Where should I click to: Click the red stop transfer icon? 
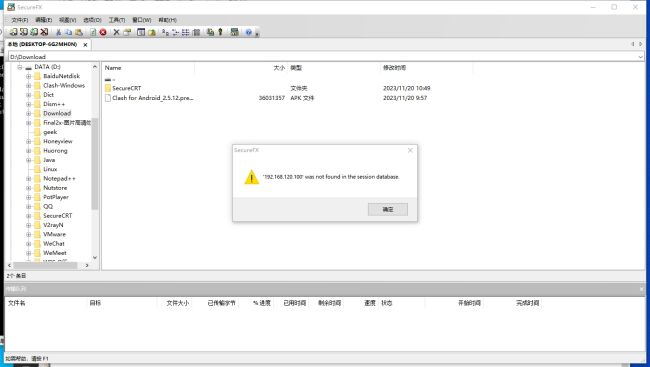103,32
